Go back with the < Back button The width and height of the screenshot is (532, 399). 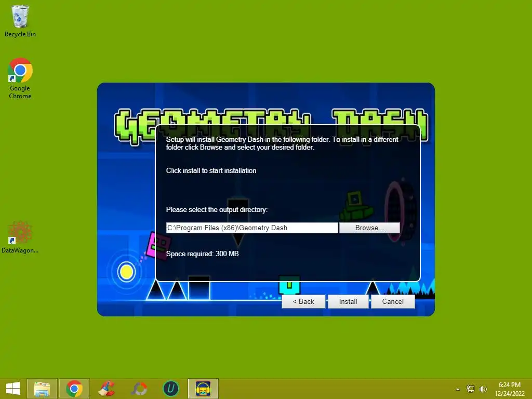tap(303, 301)
